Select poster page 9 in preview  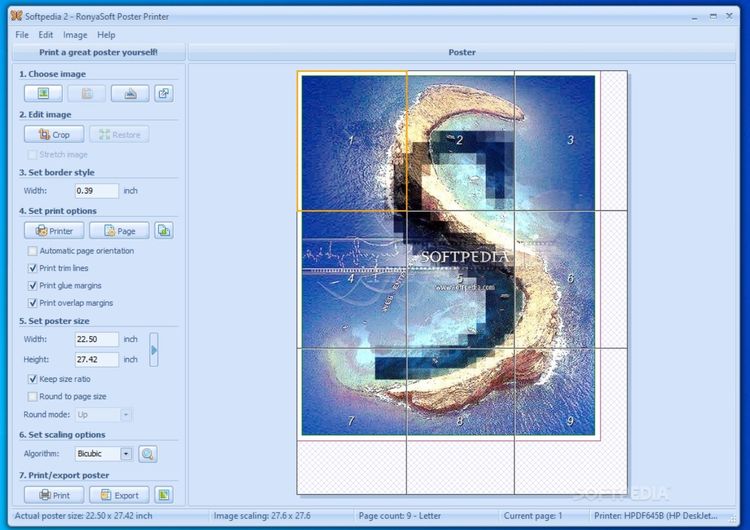(571, 421)
